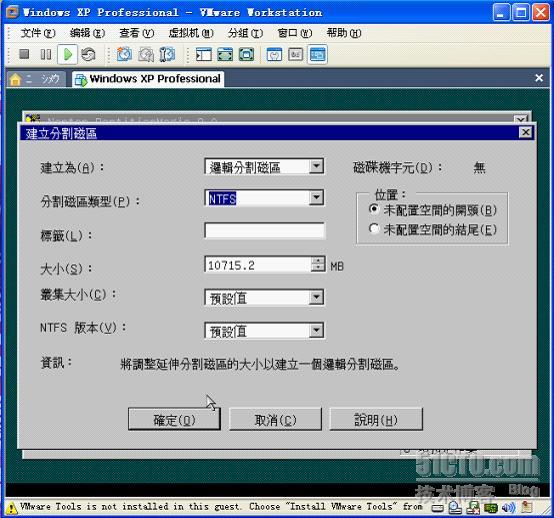The image size is (554, 518).
Task: Click the 標籤(L) label input field
Action: (x=264, y=231)
